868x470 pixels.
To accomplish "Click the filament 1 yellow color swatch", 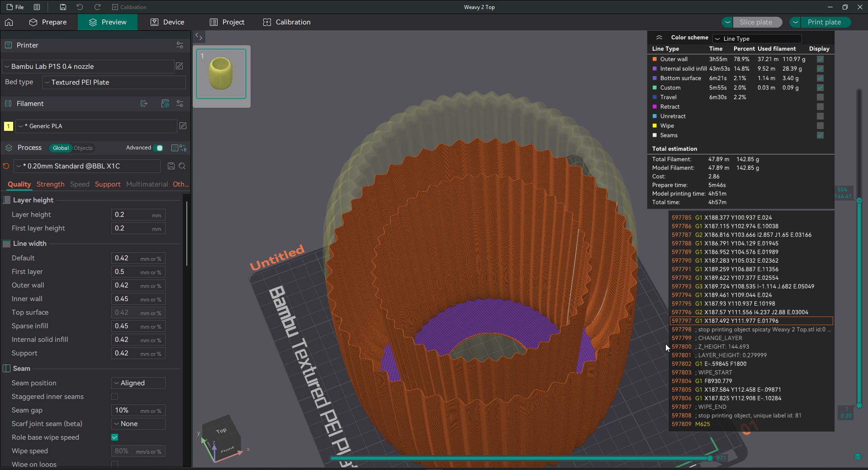I will 8,126.
